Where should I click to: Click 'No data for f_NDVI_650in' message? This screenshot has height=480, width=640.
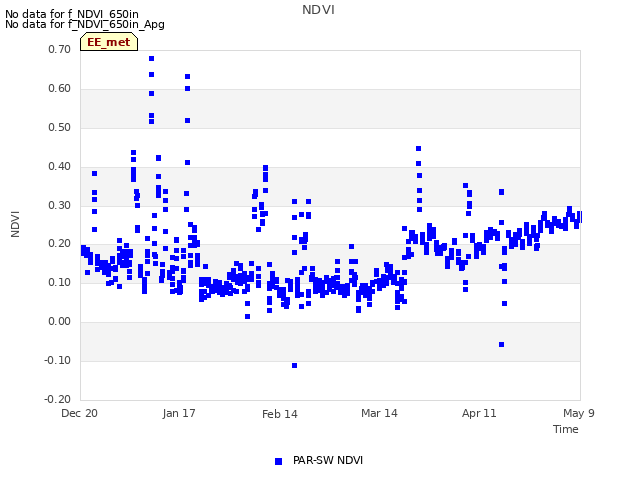[x=72, y=14]
